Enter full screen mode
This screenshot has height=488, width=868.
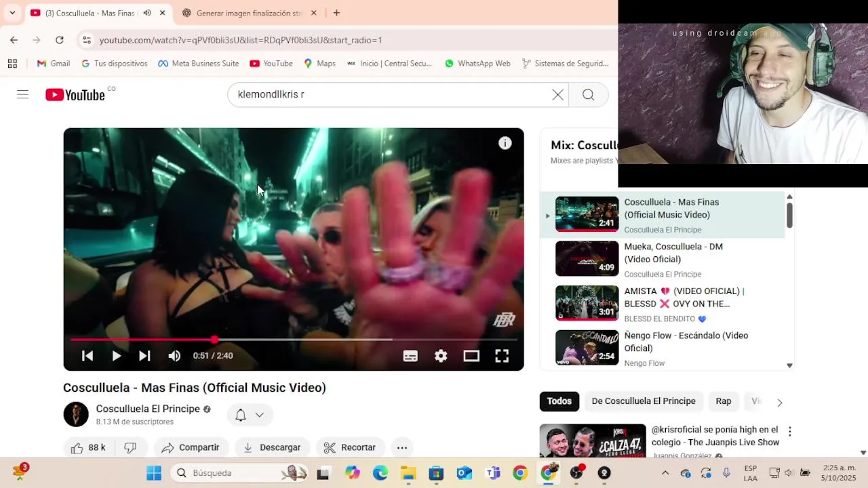pyautogui.click(x=502, y=356)
